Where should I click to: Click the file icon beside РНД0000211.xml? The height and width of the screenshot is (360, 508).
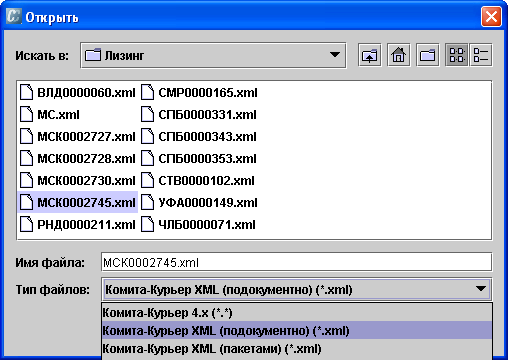coord(27,224)
